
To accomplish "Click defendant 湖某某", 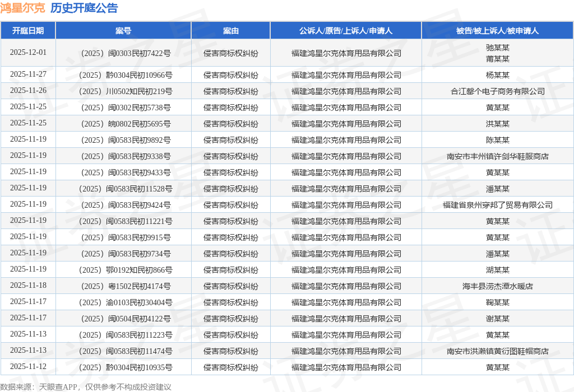I will pyautogui.click(x=498, y=270).
